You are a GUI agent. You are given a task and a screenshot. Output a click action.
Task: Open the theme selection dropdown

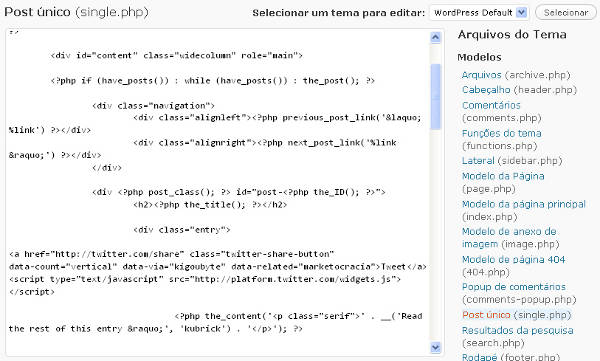pyautogui.click(x=479, y=13)
